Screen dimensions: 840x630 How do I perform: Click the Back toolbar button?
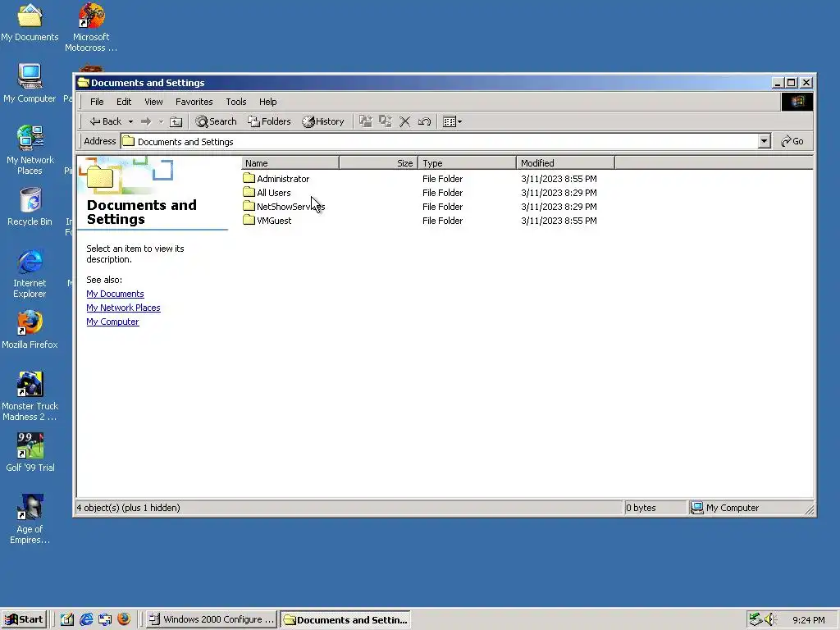[106, 121]
